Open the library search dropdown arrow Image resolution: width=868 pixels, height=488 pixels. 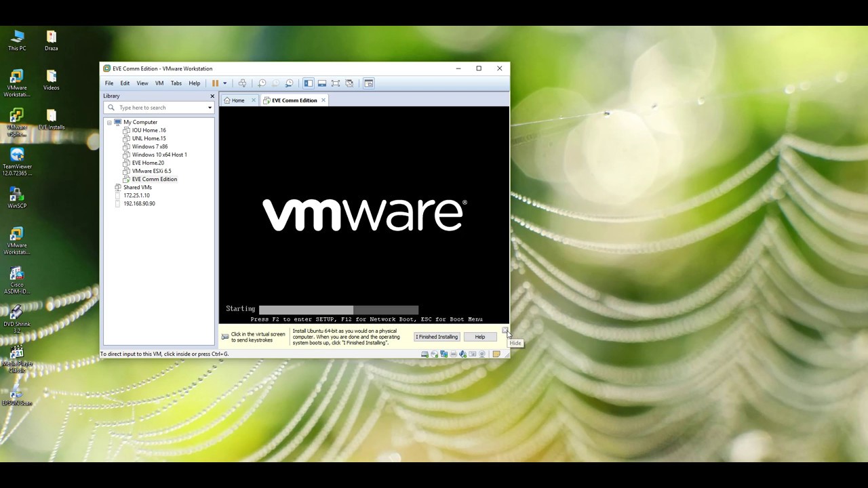point(210,108)
